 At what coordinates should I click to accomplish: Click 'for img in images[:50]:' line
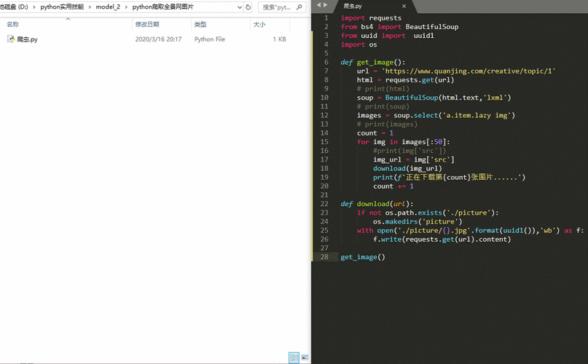coord(403,142)
